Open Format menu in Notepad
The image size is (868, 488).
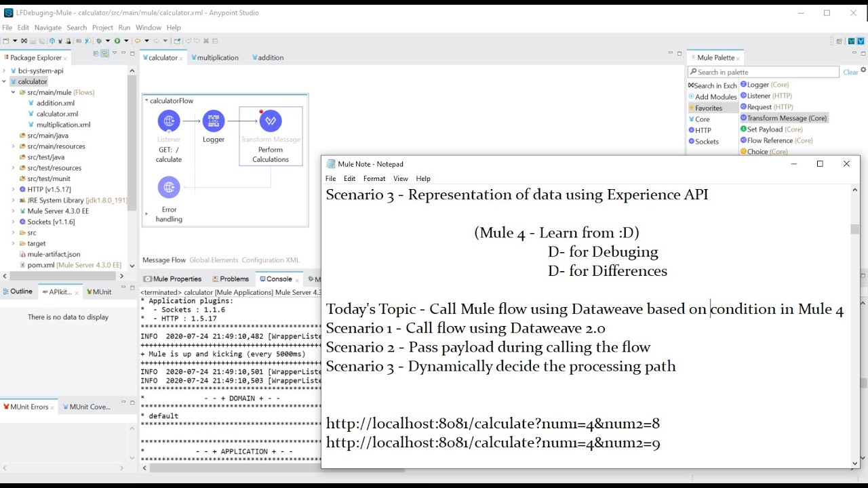coord(374,178)
